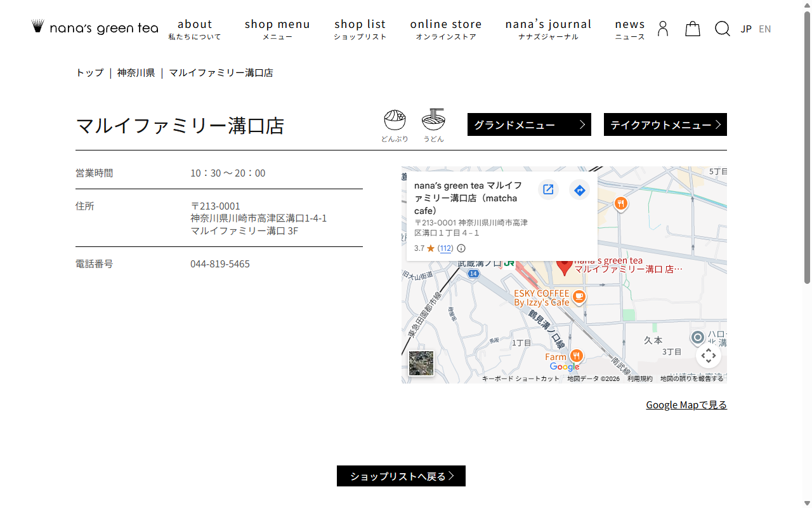The width and height of the screenshot is (812, 508).
Task: Open the shop list page
Action: (x=360, y=29)
